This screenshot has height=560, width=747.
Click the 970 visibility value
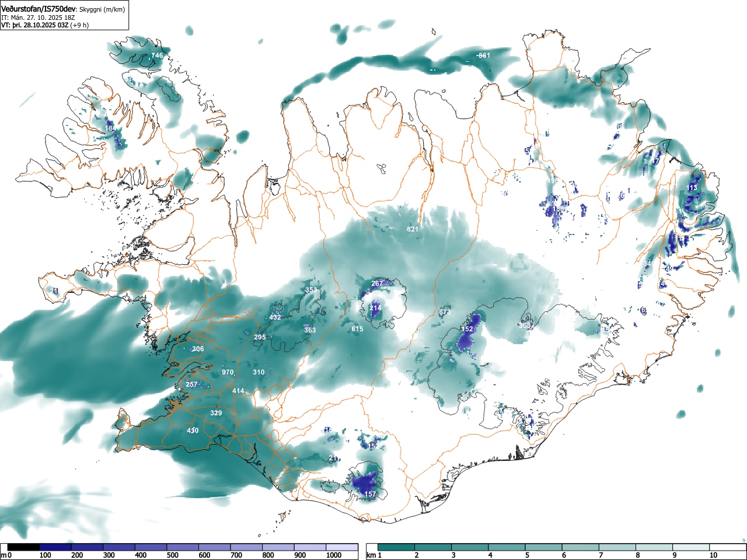(228, 372)
